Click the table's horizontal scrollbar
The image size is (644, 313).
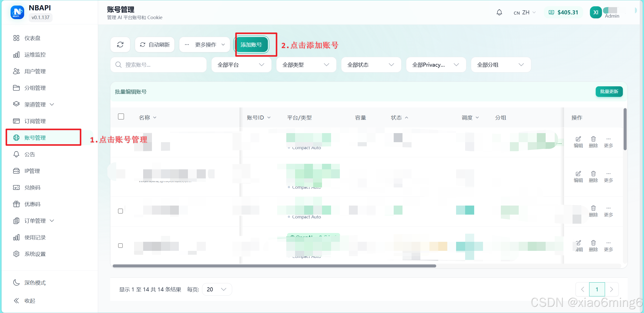click(274, 266)
